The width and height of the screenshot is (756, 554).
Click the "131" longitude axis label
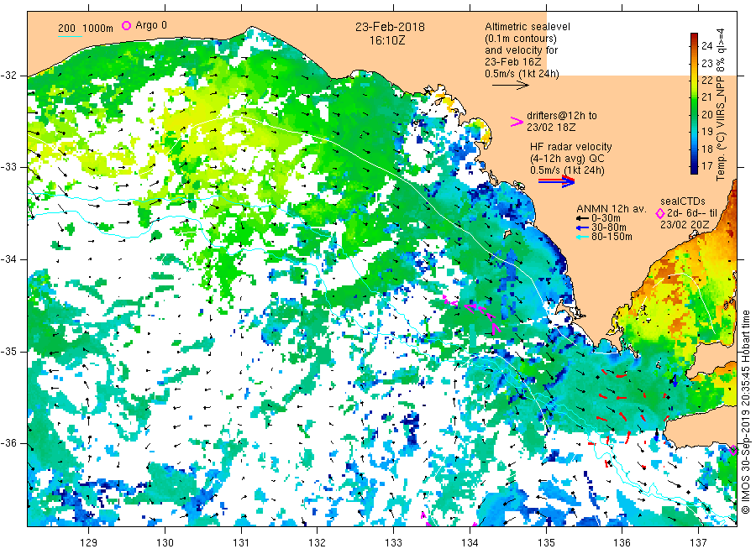pos(241,543)
